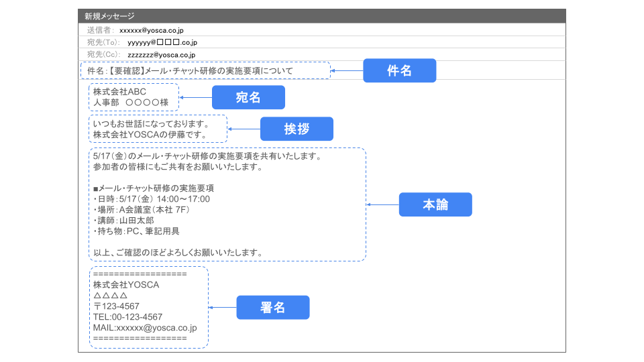
Task: Click the blue 本論 label
Action: pyautogui.click(x=435, y=204)
